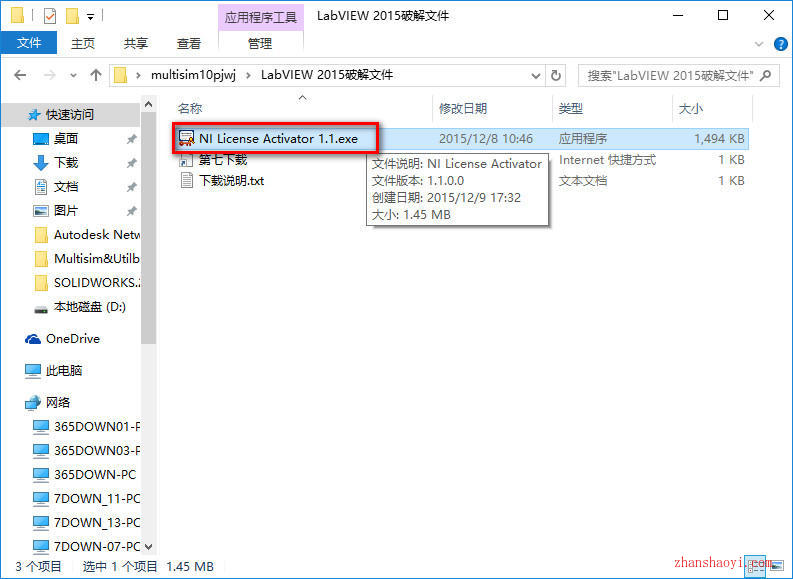This screenshot has width=793, height=579.
Task: Select NI License Activator 1.1.exe file
Action: tap(278, 139)
